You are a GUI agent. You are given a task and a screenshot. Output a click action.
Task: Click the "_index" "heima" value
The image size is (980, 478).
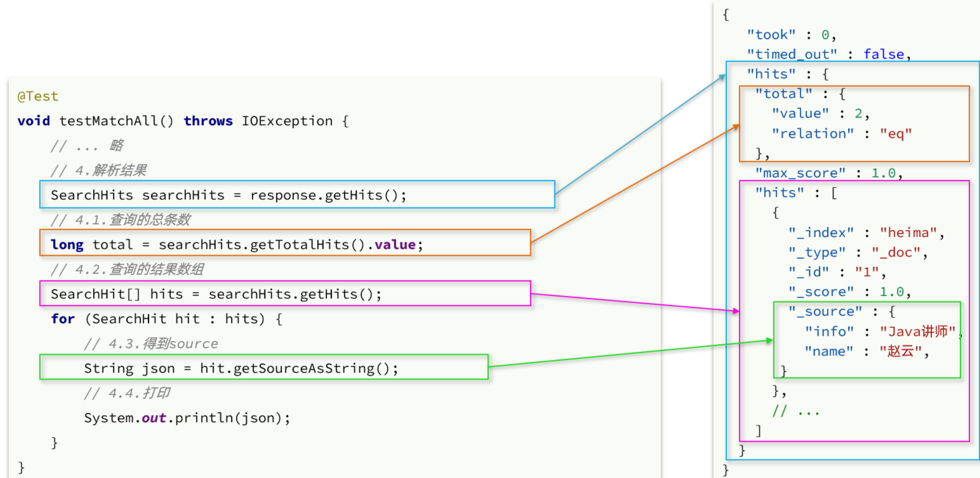click(x=908, y=233)
